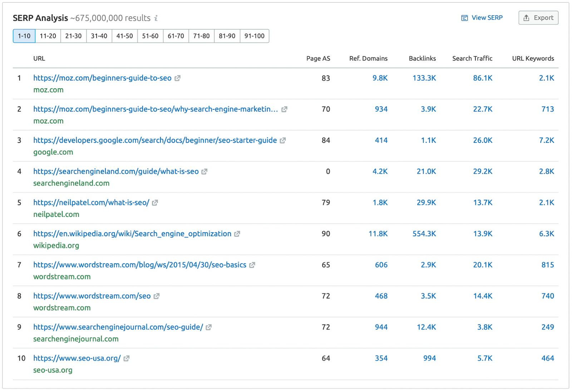
Task: Click Ref. Domains value 9.8K
Action: point(380,78)
